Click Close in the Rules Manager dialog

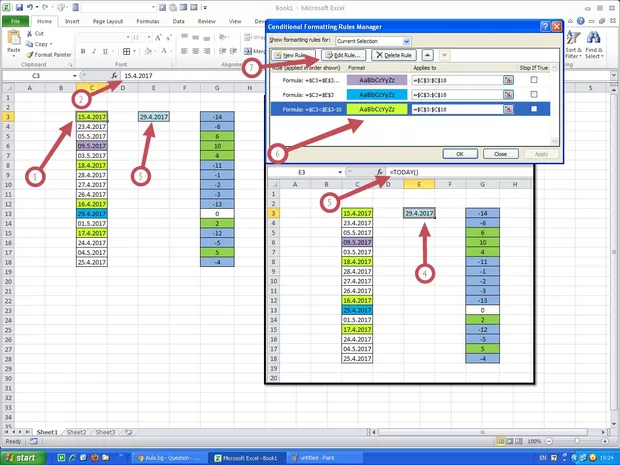[500, 154]
